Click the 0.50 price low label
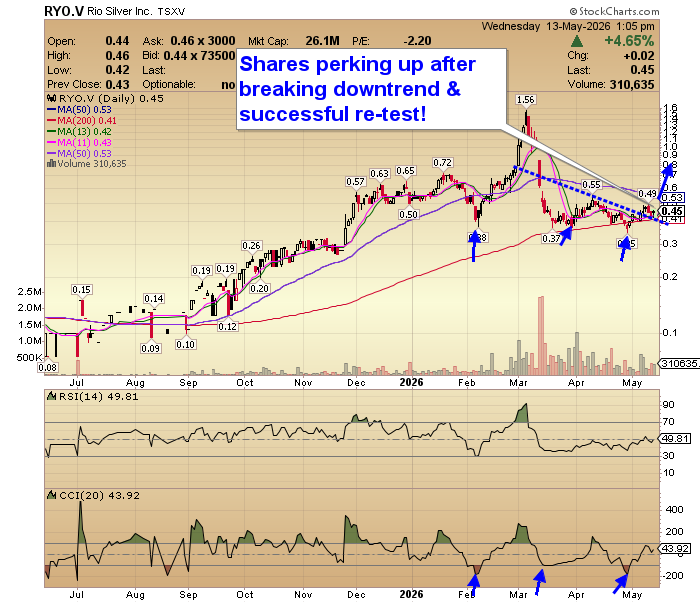This screenshot has height=603, width=700. click(408, 214)
